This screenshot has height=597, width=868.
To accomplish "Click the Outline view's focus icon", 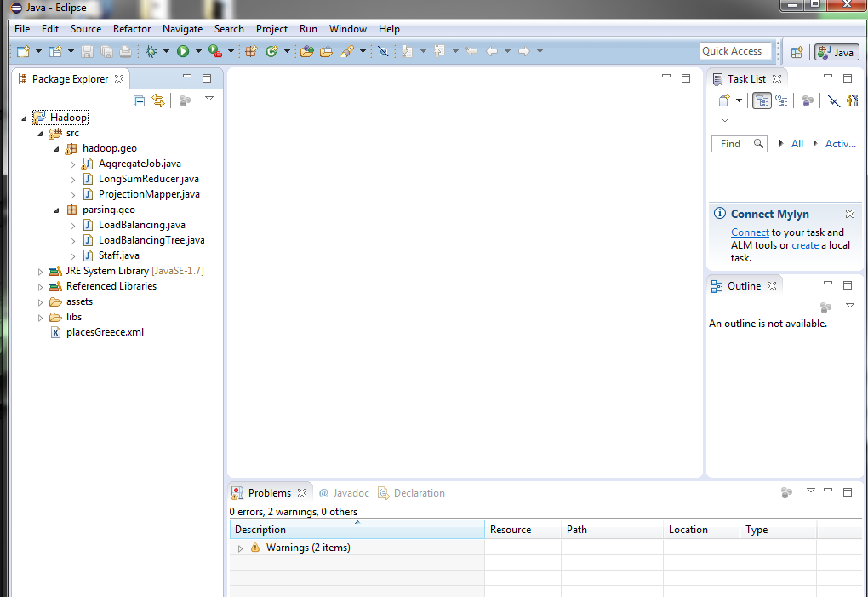I will pyautogui.click(x=825, y=307).
